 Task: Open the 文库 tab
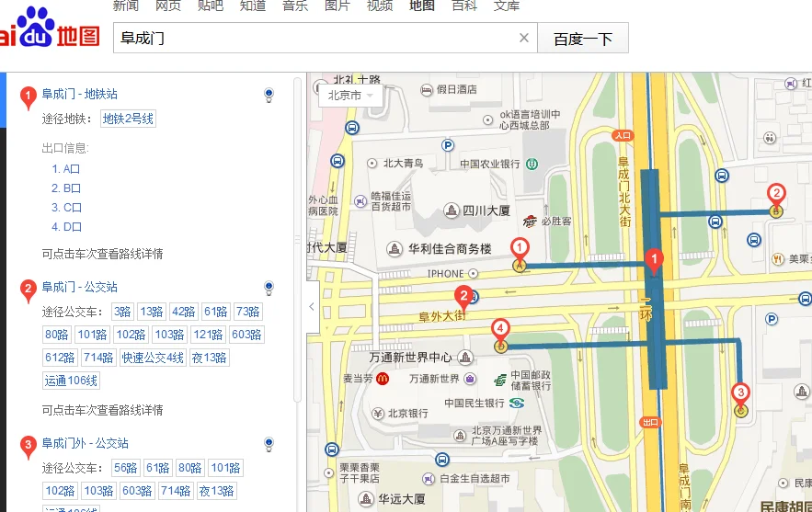click(507, 6)
